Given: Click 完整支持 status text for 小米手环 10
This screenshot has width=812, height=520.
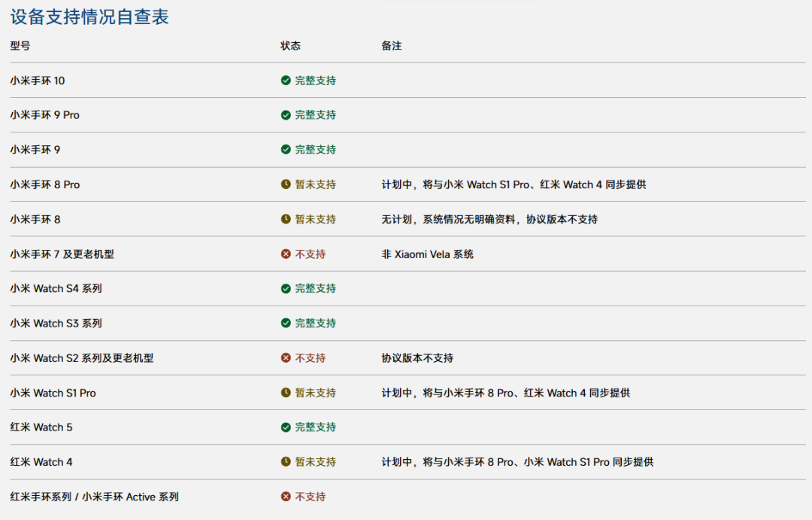Looking at the screenshot, I should point(315,81).
